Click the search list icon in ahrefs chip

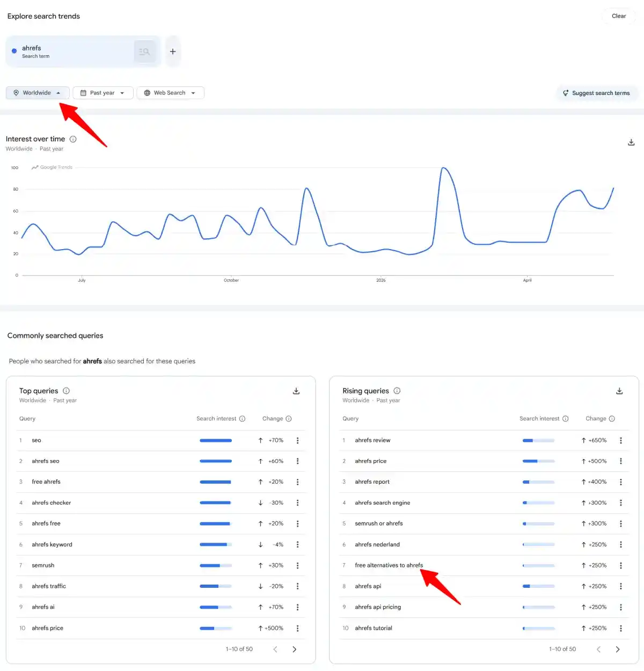(x=144, y=52)
